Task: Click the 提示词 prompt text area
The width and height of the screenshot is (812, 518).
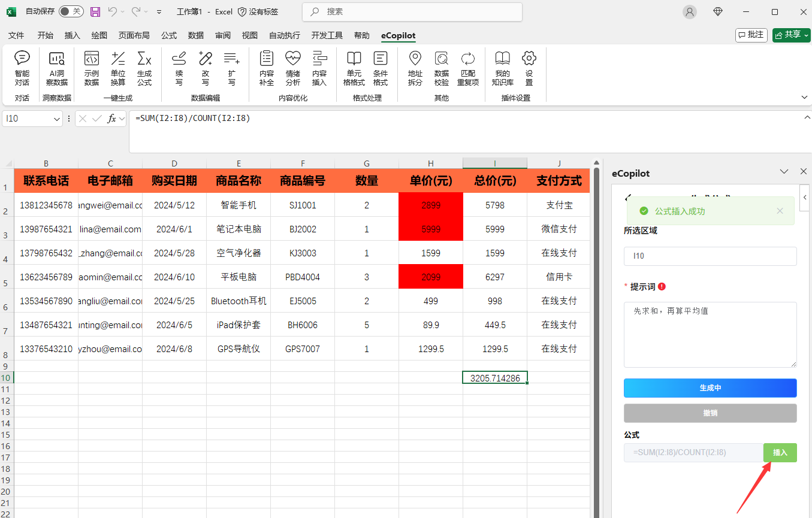Action: (x=710, y=334)
